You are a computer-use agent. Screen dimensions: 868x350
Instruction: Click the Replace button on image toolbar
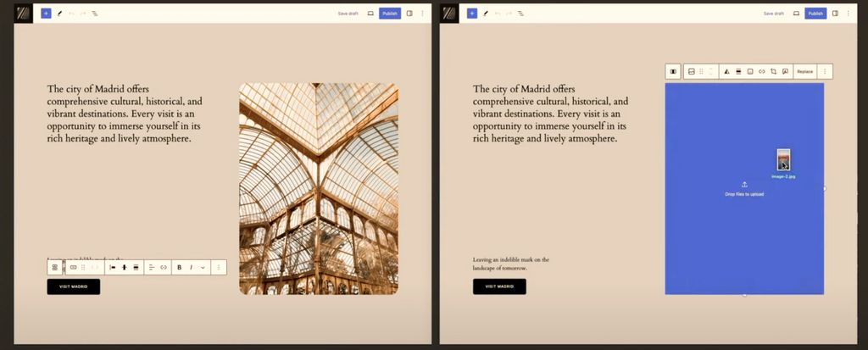(804, 71)
